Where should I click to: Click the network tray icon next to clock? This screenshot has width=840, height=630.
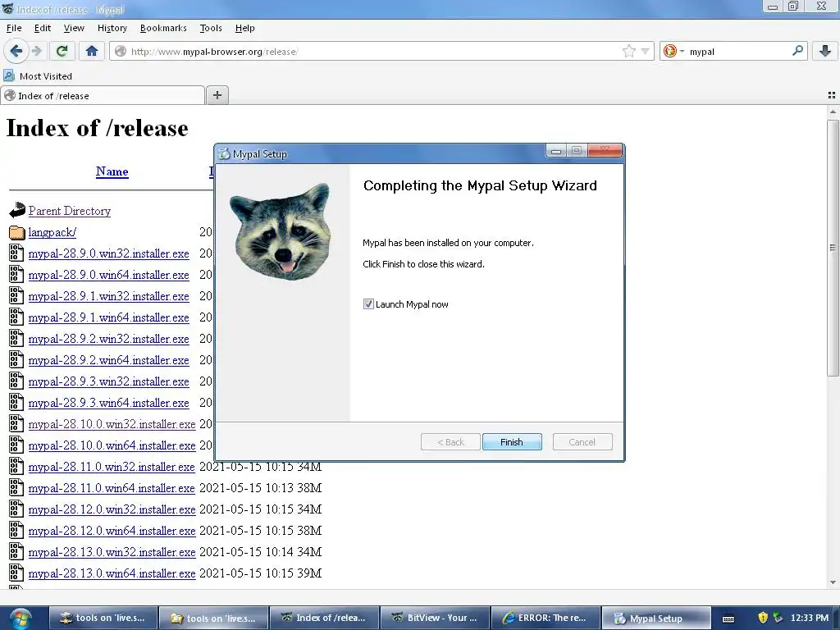click(x=778, y=618)
